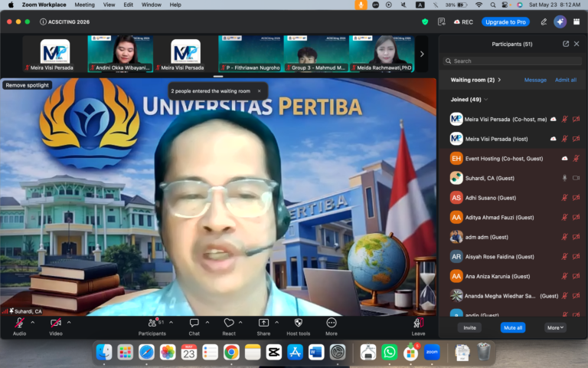
Task: Click Invite button
Action: 469,328
